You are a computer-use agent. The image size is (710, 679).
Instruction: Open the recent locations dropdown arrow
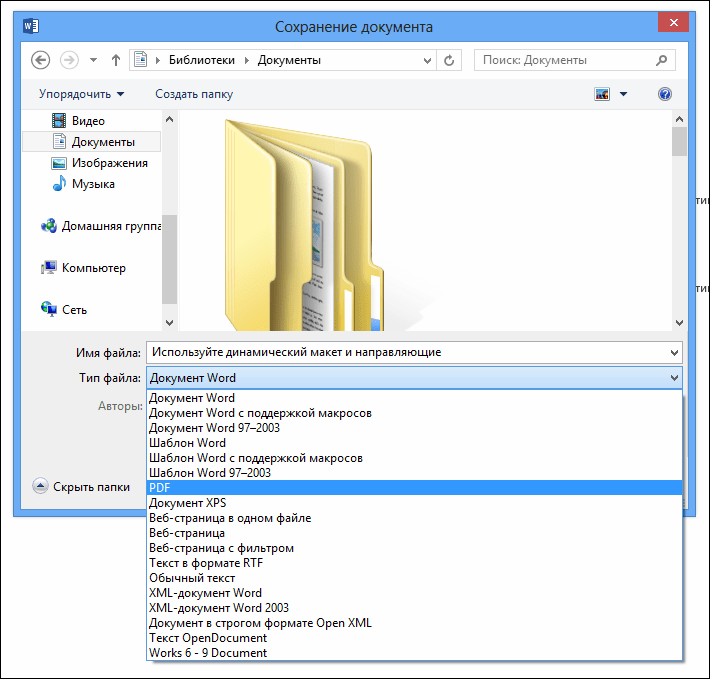(93, 60)
